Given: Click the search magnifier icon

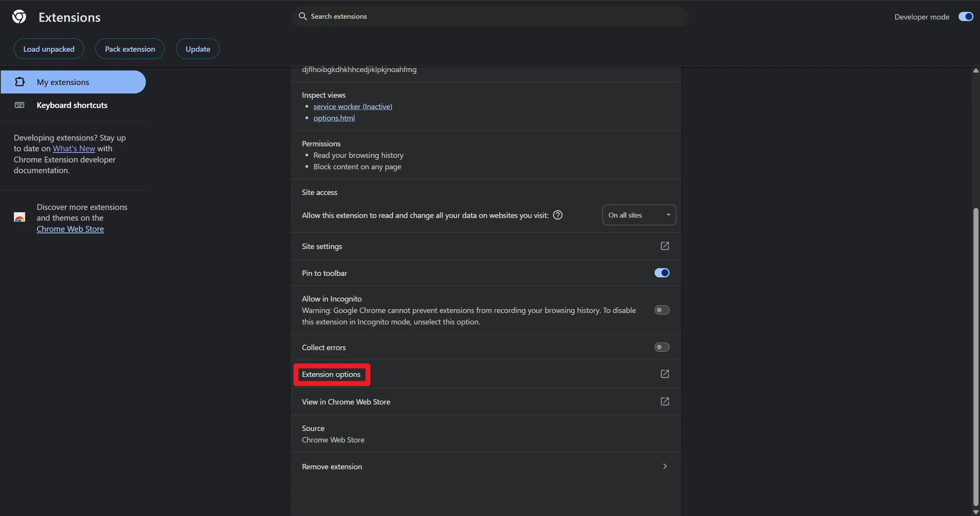Looking at the screenshot, I should [x=303, y=16].
